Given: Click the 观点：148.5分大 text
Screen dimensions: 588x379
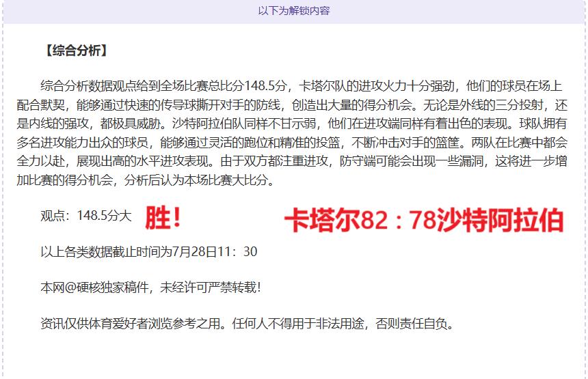Looking at the screenshot, I should point(86,216).
